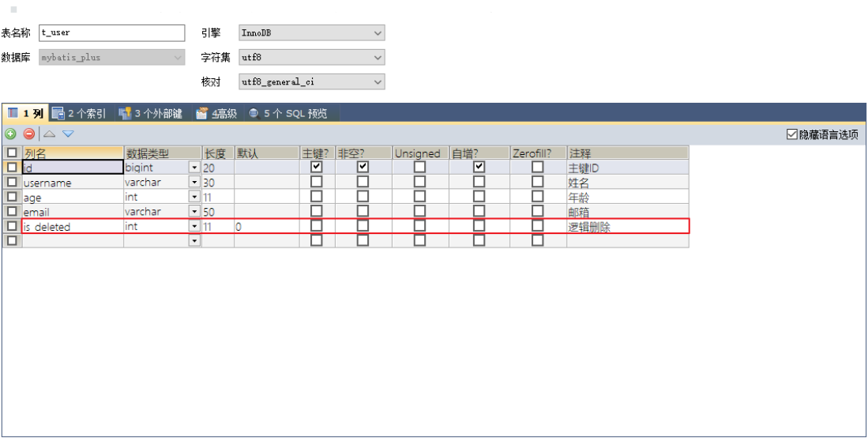Click the 表名称 input field t_user
868x438 pixels.
(x=112, y=32)
